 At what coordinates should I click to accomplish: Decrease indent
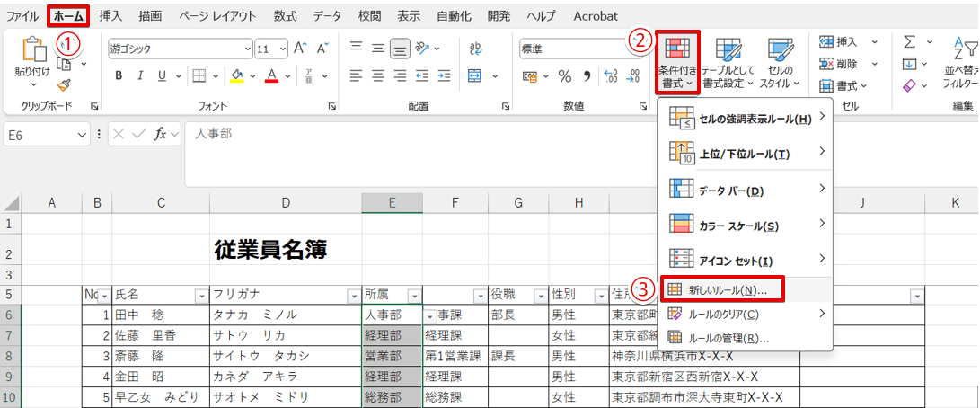422,75
